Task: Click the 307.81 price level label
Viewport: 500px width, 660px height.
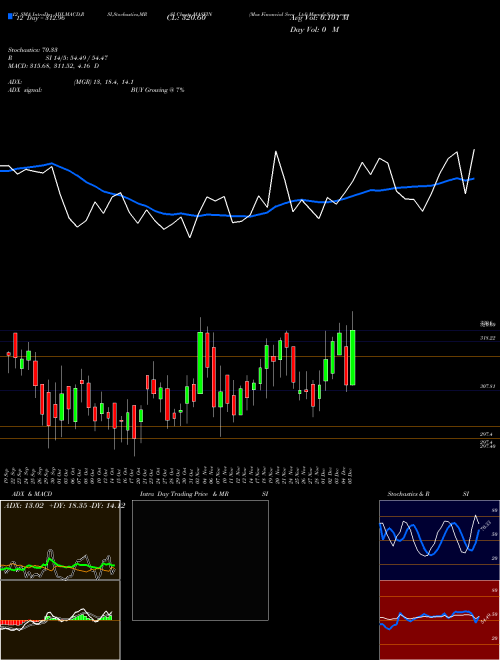Action: 488,386
